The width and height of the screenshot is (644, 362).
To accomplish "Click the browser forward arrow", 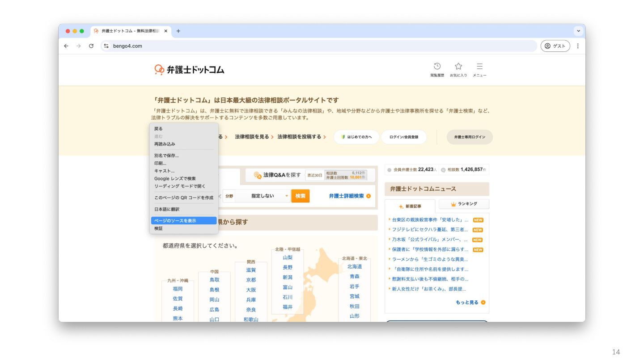I will point(79,46).
